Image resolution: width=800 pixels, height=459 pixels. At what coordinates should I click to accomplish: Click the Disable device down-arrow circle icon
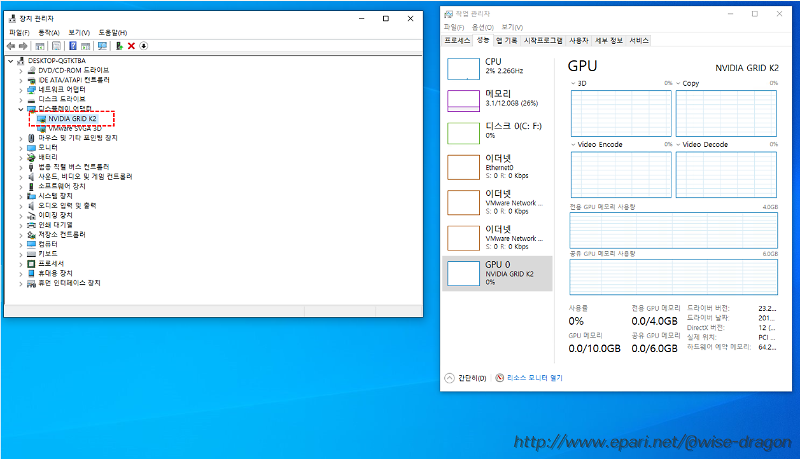[x=144, y=46]
